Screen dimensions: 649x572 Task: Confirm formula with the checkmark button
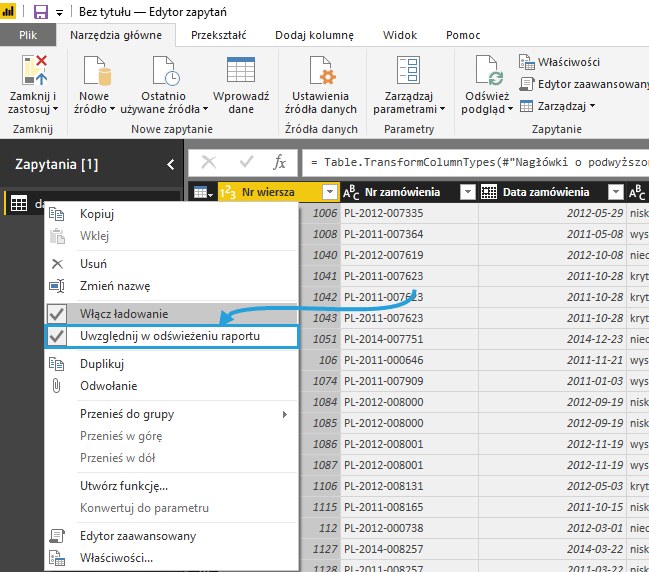245,162
